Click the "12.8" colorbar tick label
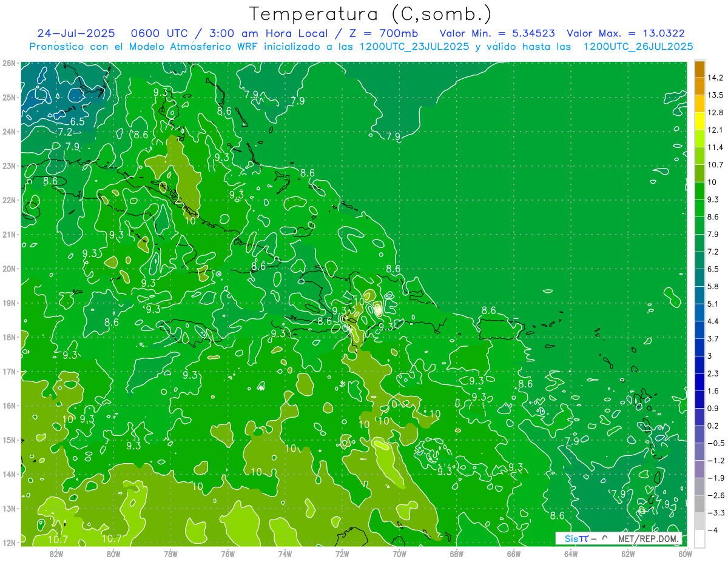This screenshot has height=562, width=728. (715, 112)
